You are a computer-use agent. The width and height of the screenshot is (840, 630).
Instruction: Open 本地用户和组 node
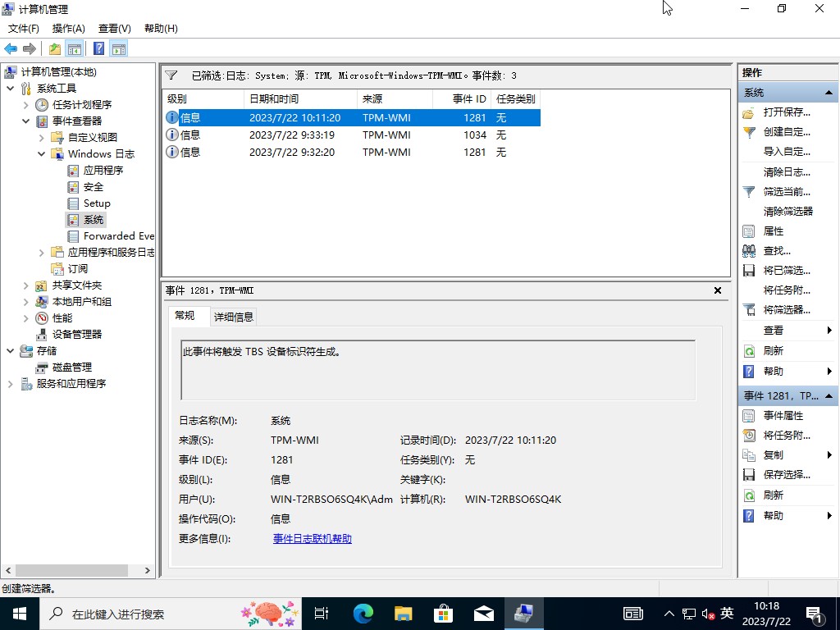[x=81, y=302]
